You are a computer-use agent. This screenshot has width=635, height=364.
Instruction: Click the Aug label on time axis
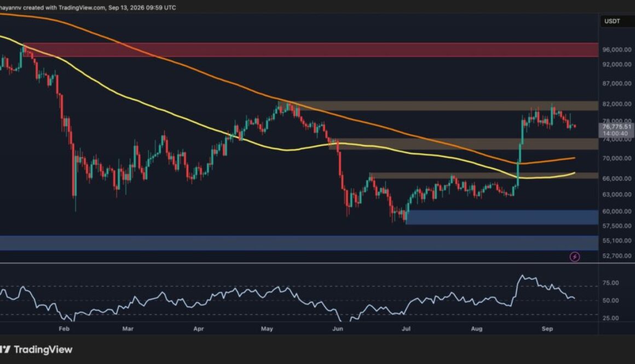click(x=477, y=328)
